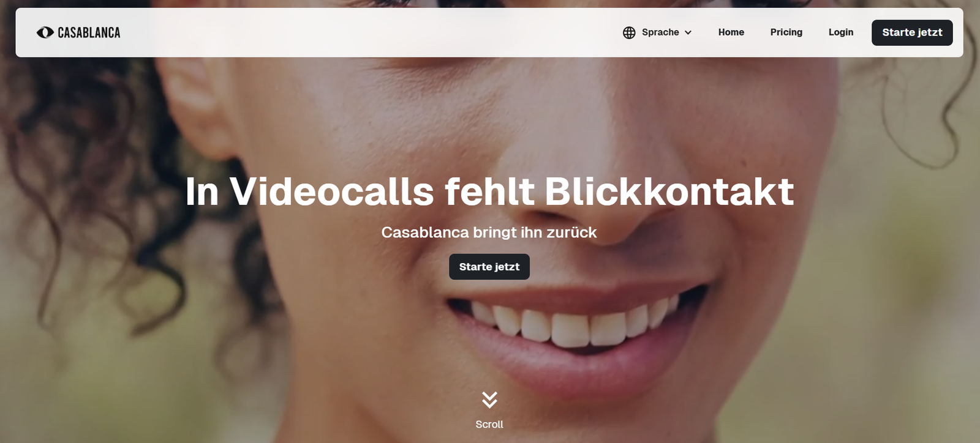Viewport: 980px width, 443px height.
Task: Open the Sprache language dropdown
Action: point(657,32)
